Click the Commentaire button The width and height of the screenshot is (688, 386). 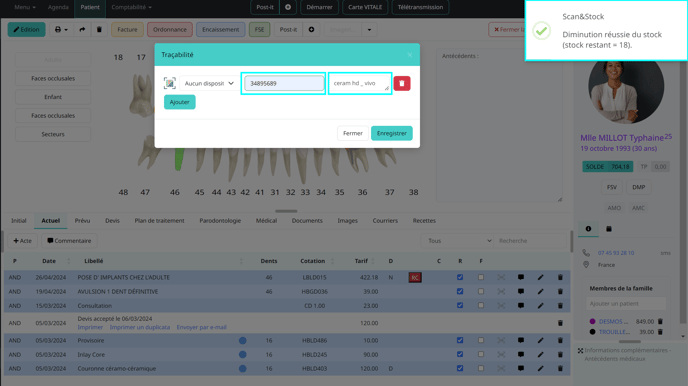[69, 240]
